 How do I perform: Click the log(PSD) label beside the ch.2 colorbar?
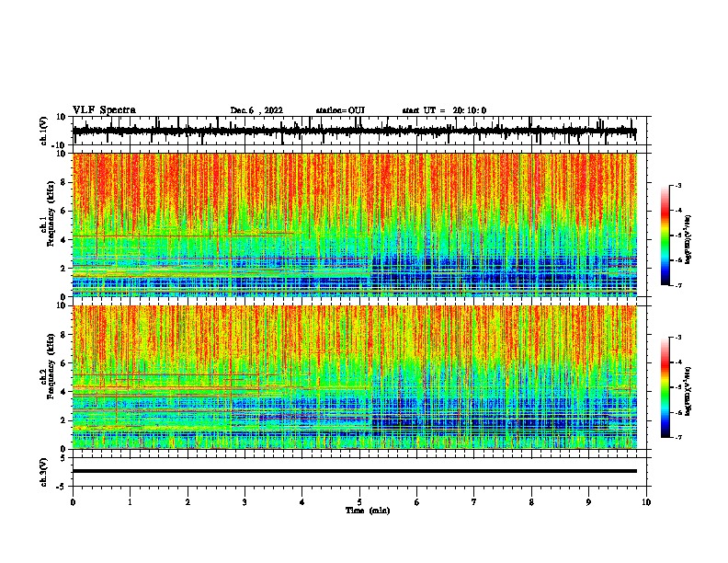click(x=688, y=391)
